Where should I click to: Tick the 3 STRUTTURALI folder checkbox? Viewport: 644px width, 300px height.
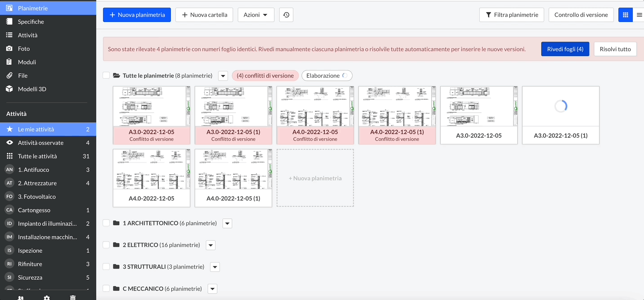[106, 267]
